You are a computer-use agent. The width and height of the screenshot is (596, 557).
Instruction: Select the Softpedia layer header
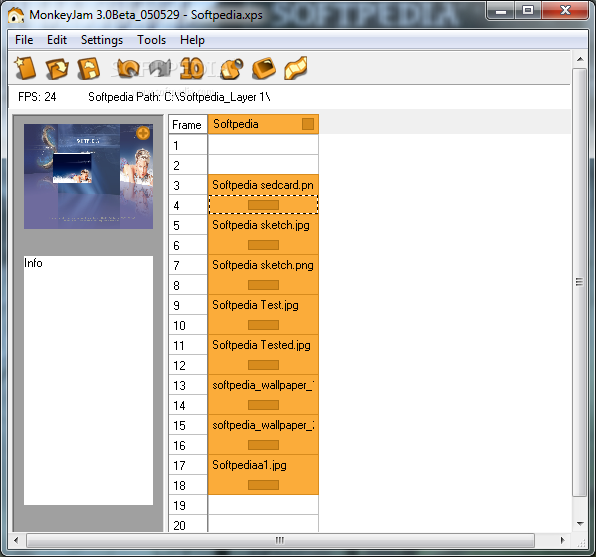click(263, 124)
